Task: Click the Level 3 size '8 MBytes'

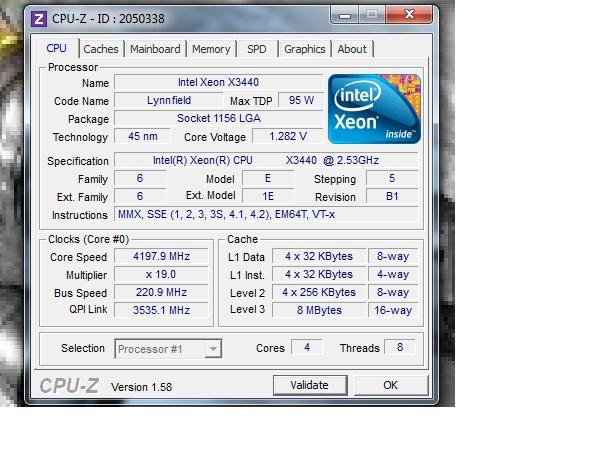Action: (x=319, y=310)
